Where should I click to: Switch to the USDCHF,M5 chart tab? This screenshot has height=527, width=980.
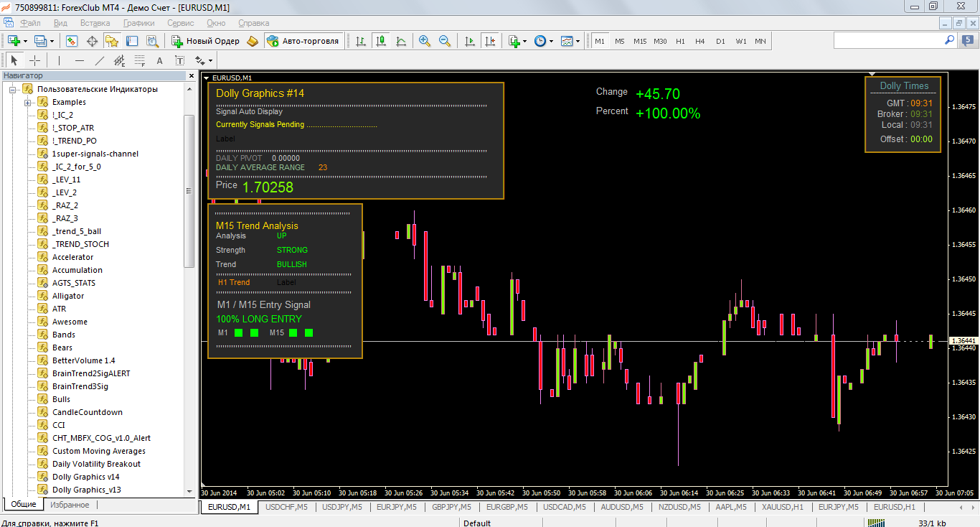(x=286, y=507)
